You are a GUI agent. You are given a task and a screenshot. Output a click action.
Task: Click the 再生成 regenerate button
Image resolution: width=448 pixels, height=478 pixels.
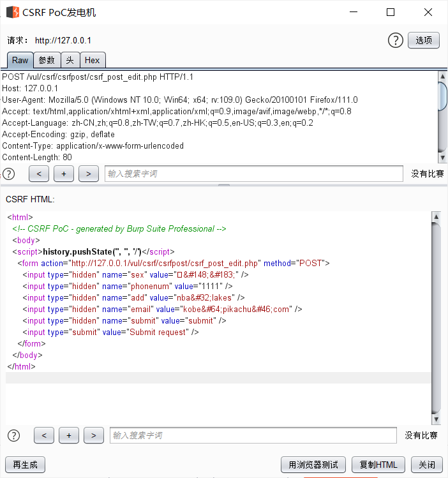point(26,465)
